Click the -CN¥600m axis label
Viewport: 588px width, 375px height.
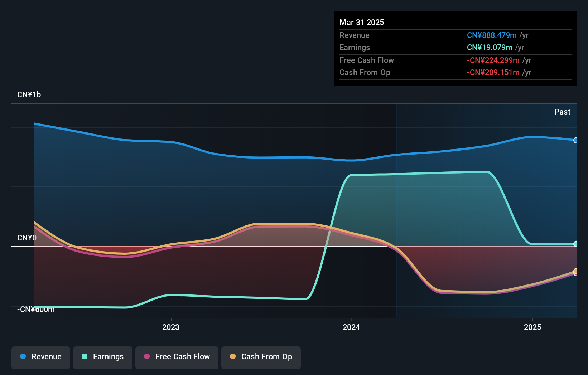click(x=36, y=309)
